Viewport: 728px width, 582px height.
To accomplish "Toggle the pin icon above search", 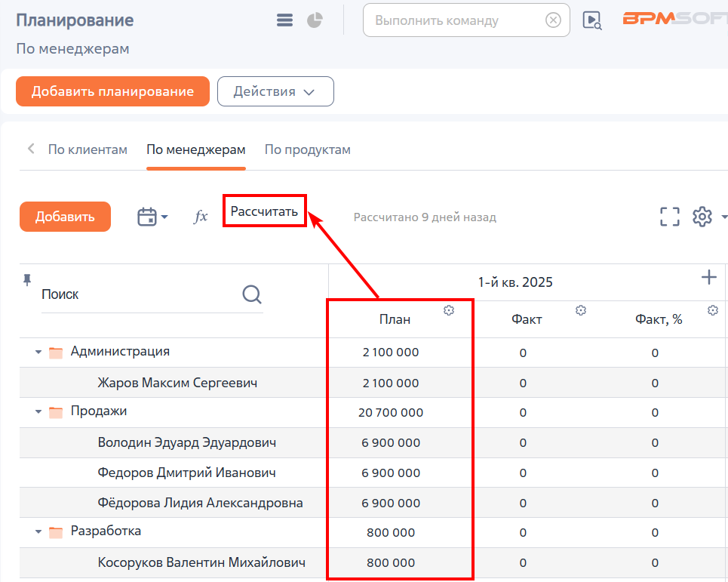I will tap(27, 279).
